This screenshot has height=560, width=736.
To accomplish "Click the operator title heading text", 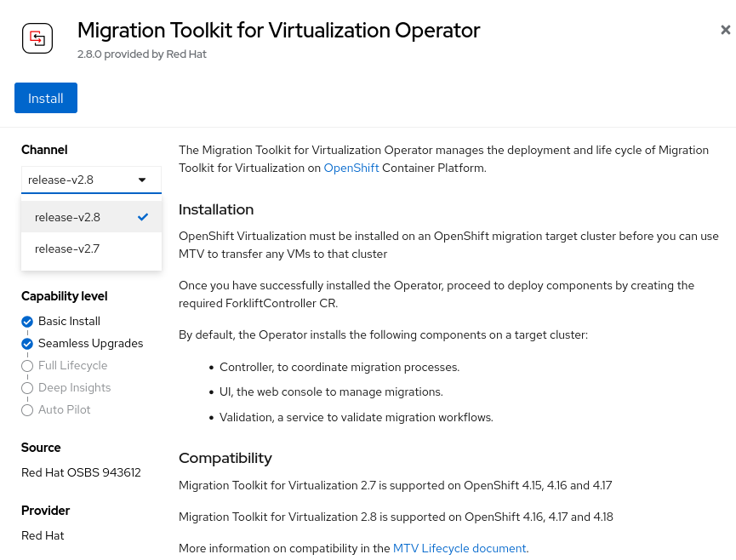I will 278,31.
